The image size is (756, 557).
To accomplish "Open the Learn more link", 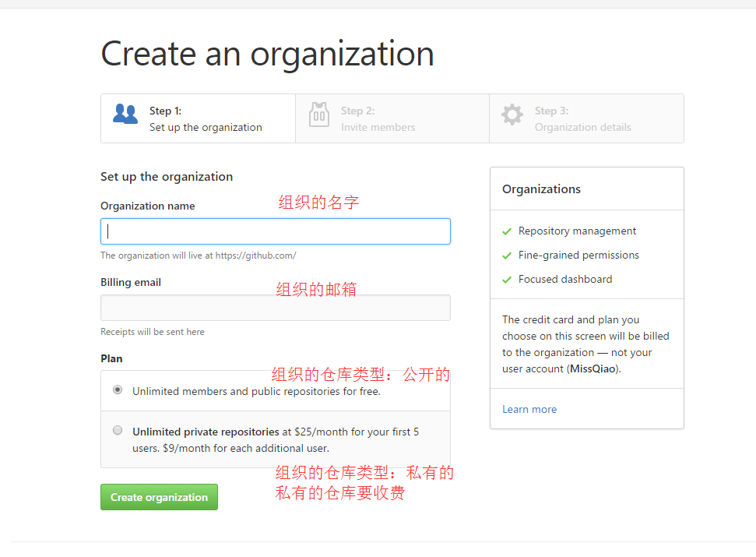I will 529,409.
